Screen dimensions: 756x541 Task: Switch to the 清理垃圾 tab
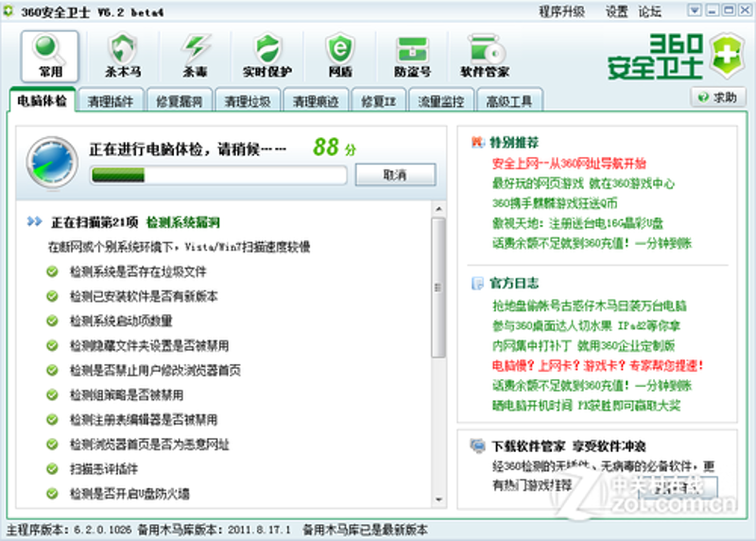tap(248, 101)
